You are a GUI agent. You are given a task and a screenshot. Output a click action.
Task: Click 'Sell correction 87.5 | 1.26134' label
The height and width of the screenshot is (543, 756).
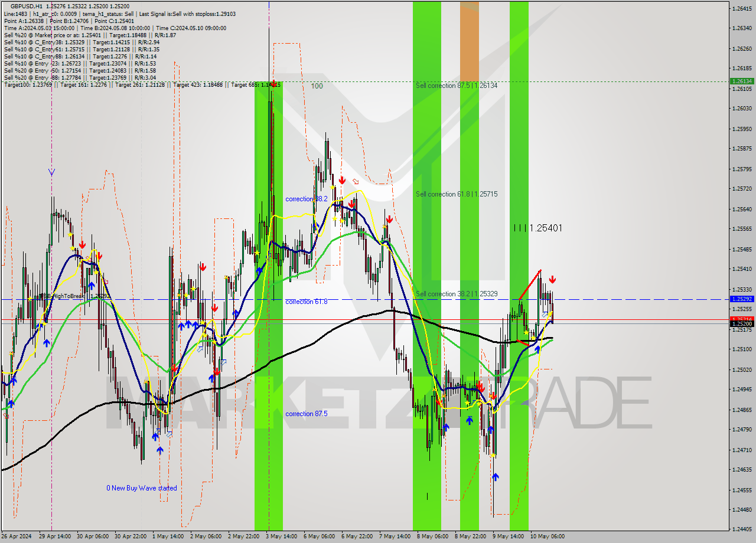[x=457, y=86]
